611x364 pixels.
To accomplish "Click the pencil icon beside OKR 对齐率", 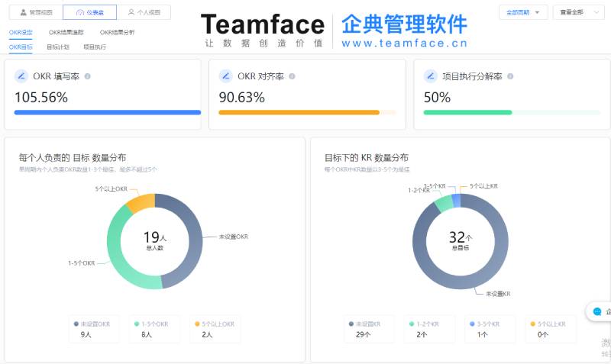I will pos(225,76).
